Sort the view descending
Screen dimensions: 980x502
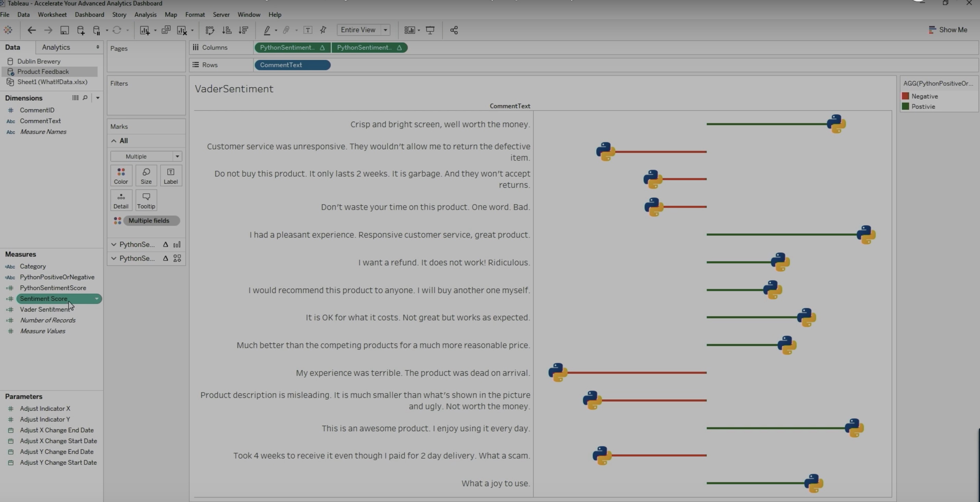(243, 30)
